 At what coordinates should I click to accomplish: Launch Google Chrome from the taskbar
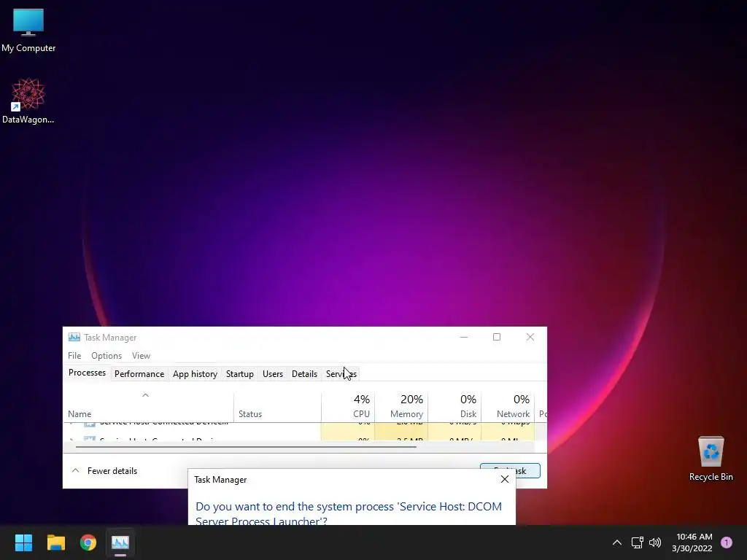click(88, 542)
